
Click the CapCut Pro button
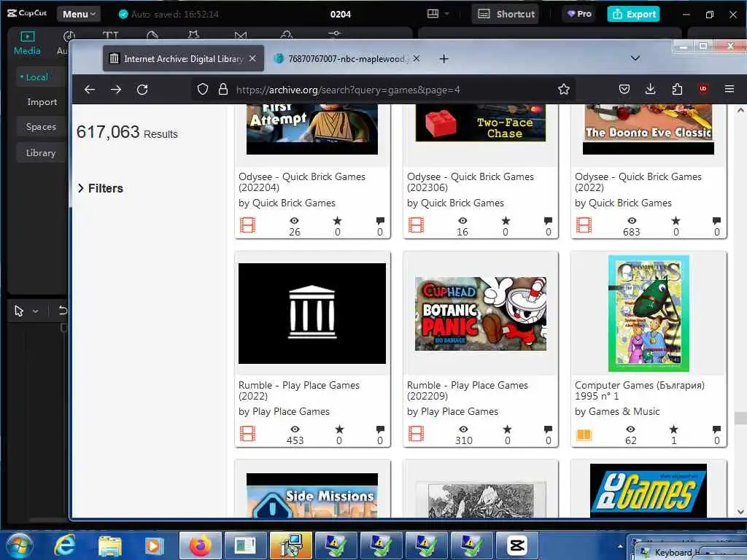coord(579,15)
